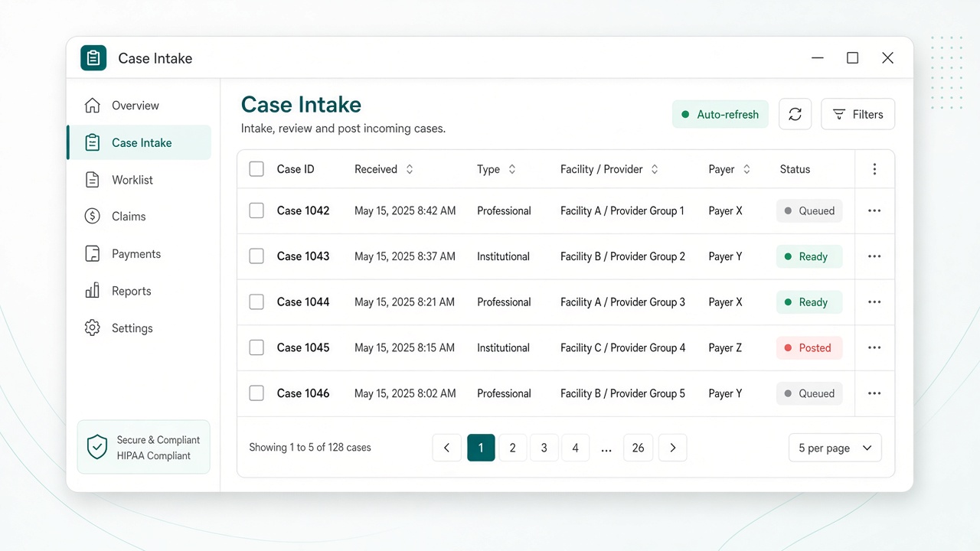
Task: Open row actions for Case 1045
Action: tap(874, 347)
